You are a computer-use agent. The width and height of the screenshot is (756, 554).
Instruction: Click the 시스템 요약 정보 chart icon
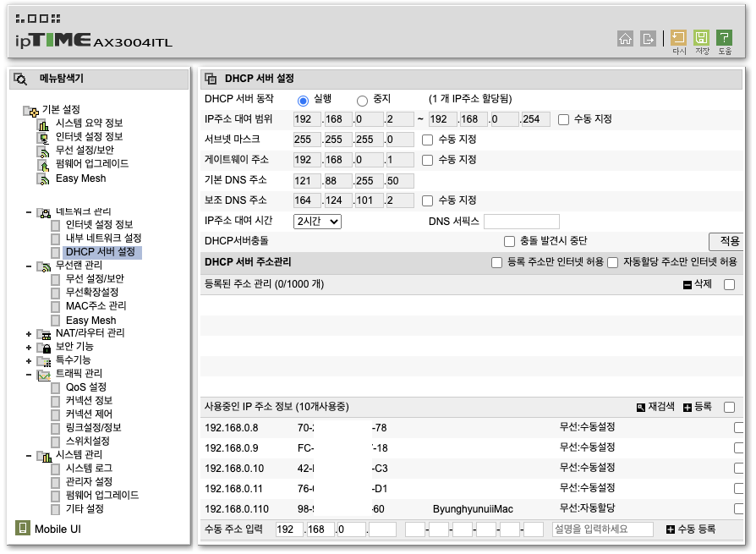pyautogui.click(x=43, y=125)
